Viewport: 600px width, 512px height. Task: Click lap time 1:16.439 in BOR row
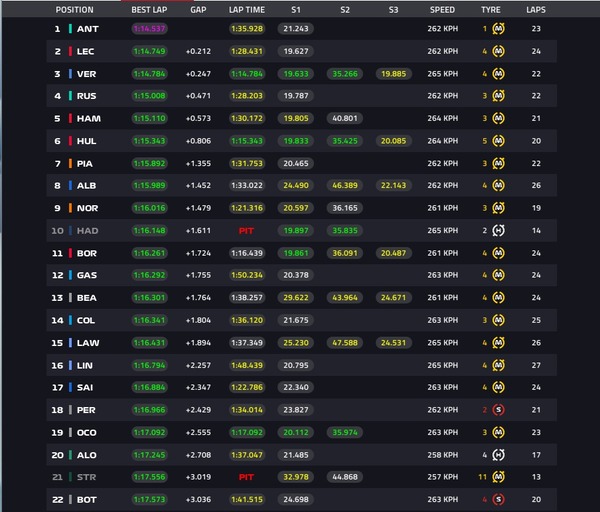[x=247, y=253]
